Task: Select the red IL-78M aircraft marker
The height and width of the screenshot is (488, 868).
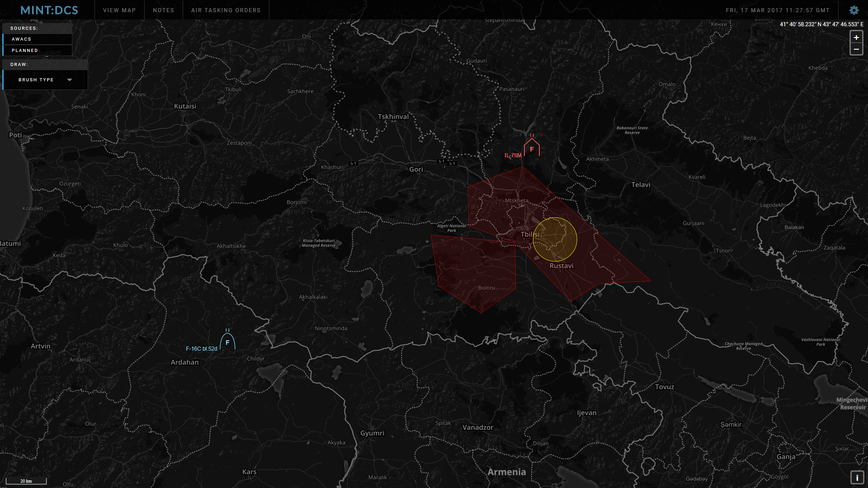Action: coord(532,147)
